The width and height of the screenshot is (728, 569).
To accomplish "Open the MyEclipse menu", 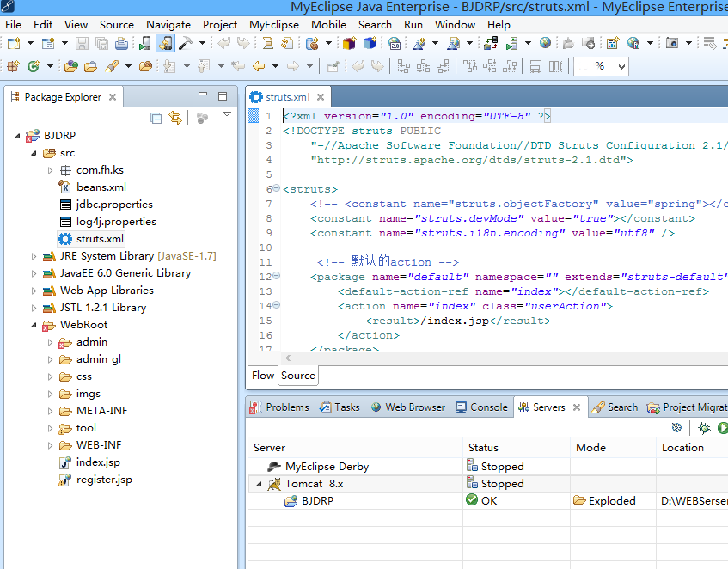I will pos(274,25).
